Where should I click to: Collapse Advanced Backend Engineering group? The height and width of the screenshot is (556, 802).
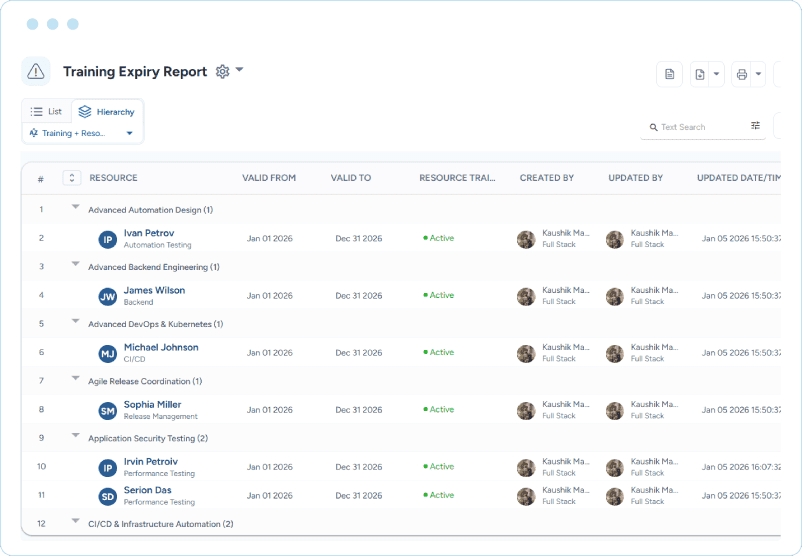76,264
